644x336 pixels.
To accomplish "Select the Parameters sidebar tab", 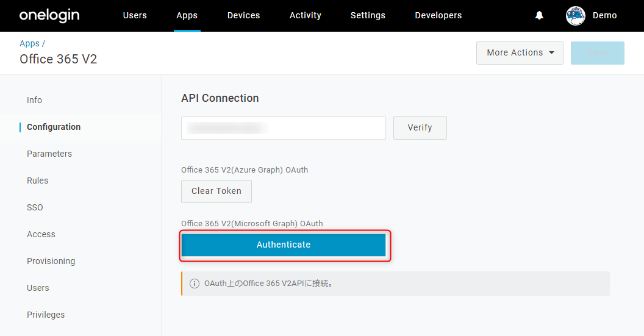I will pos(49,154).
